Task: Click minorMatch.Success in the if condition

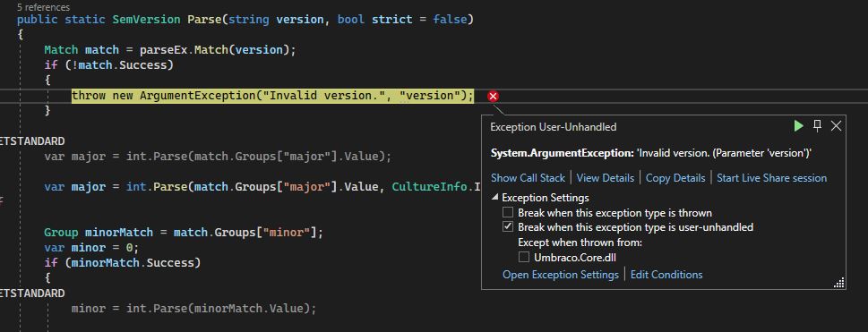Action: 133,262
